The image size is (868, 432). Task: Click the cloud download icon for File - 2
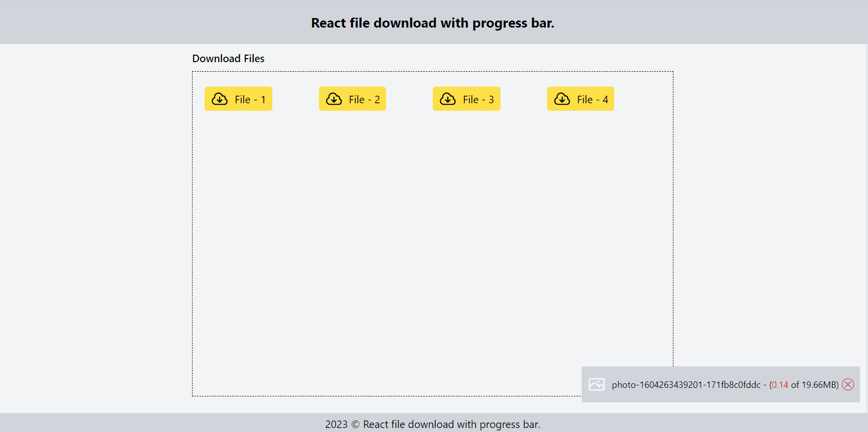click(x=334, y=99)
